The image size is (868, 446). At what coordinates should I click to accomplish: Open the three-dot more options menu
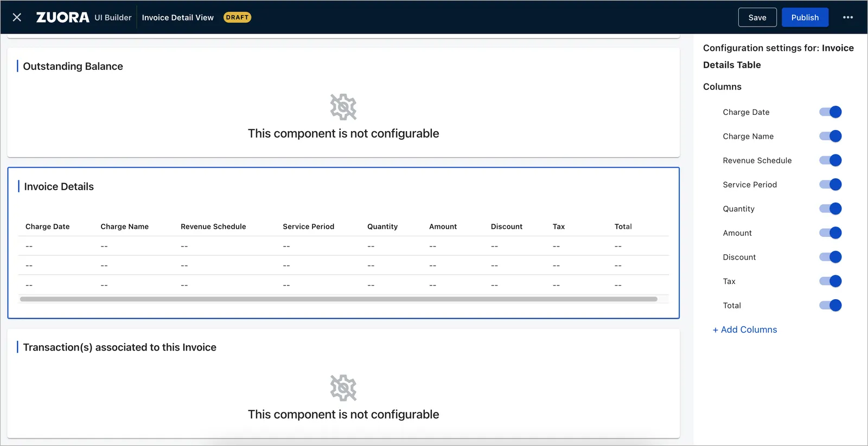click(x=848, y=17)
